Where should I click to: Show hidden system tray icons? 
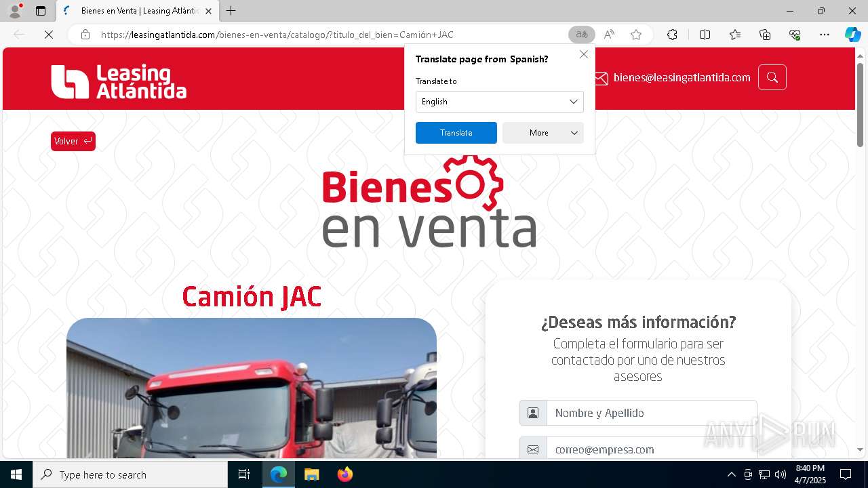click(x=731, y=474)
